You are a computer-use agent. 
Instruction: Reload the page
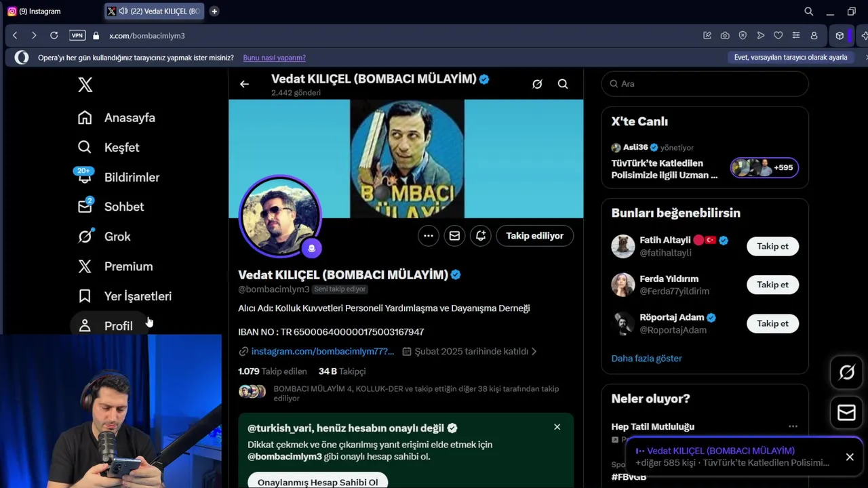point(54,35)
